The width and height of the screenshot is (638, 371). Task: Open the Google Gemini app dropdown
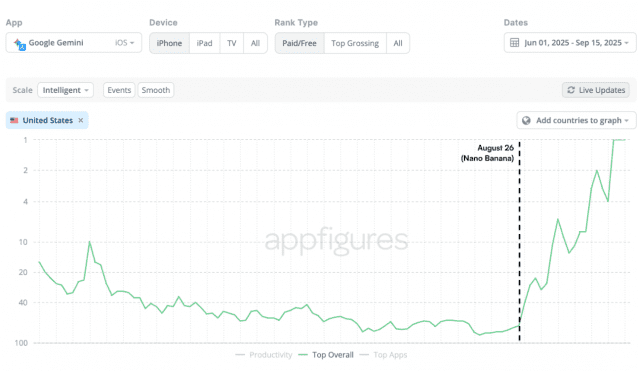tap(74, 43)
